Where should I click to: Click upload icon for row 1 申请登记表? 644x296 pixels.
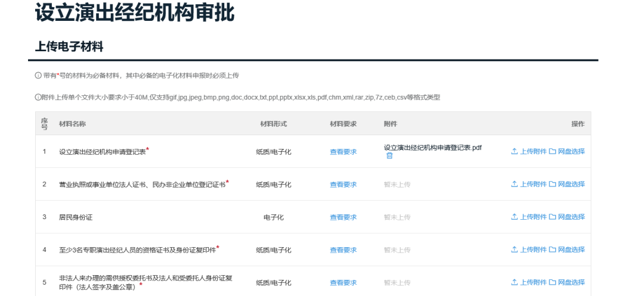tap(514, 151)
